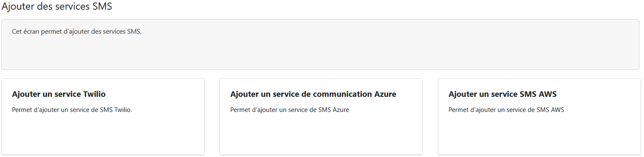Click the blank area under Azure description
The height and width of the screenshot is (157, 644).
(321, 135)
